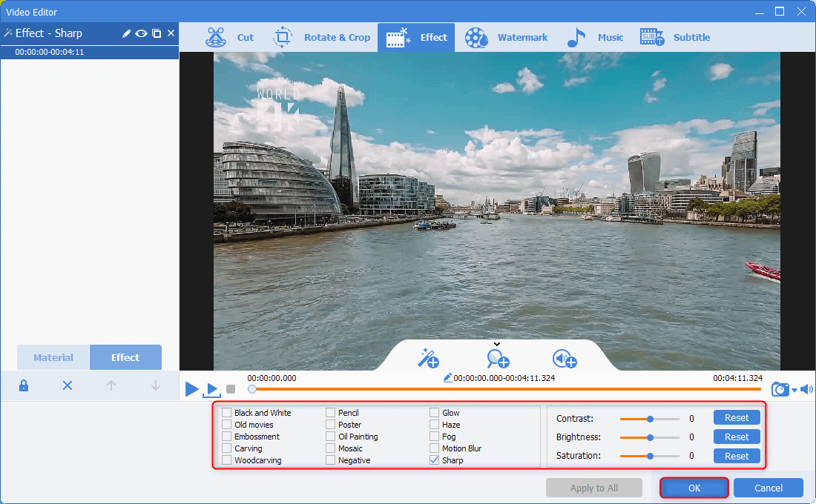Move item down with the down arrow
Image resolution: width=816 pixels, height=504 pixels.
coord(156,385)
